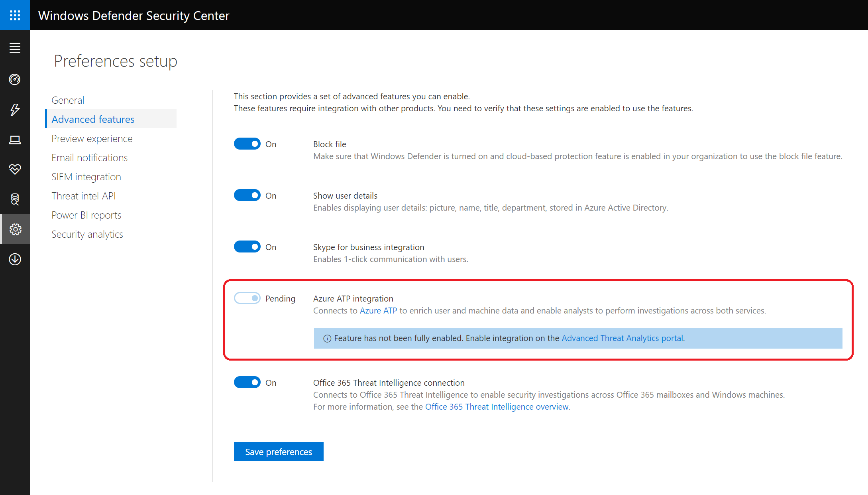The image size is (868, 495).
Task: Open the alerts lightning bolt icon
Action: click(x=15, y=109)
